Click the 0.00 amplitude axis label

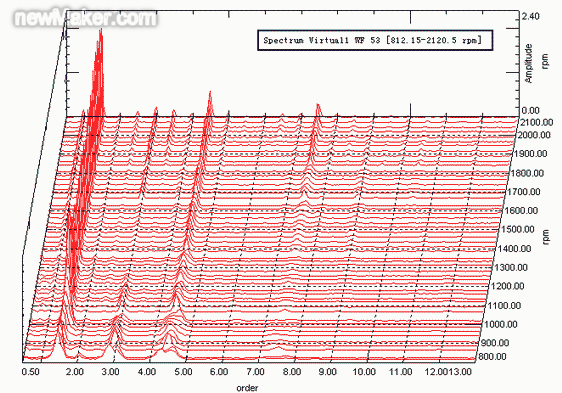coord(530,110)
